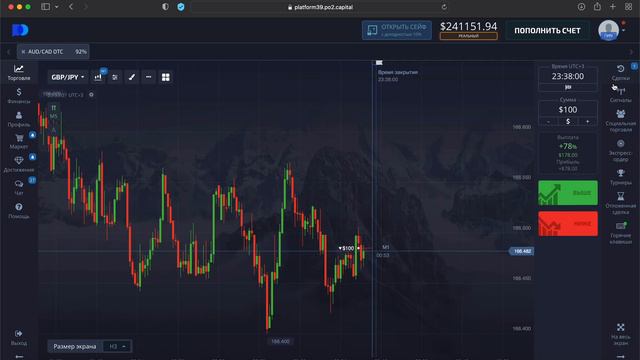Click the closing time marker flag on chart
640x360 pixels.
click(379, 63)
